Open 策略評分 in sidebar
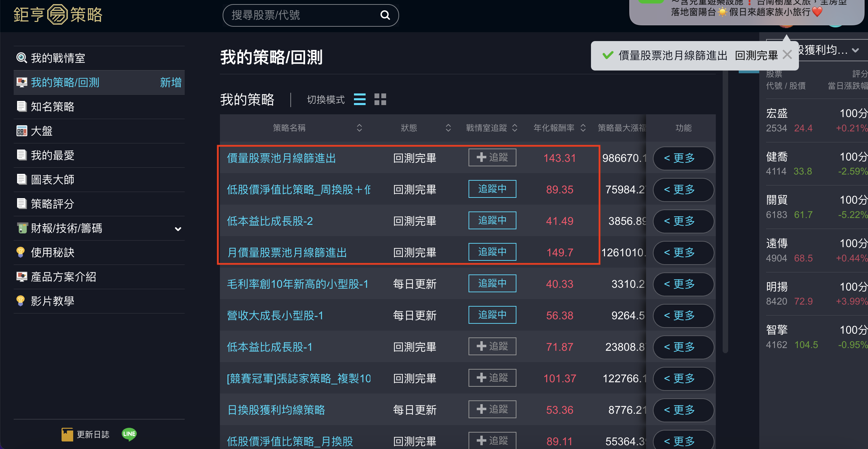This screenshot has height=449, width=868. pyautogui.click(x=53, y=204)
